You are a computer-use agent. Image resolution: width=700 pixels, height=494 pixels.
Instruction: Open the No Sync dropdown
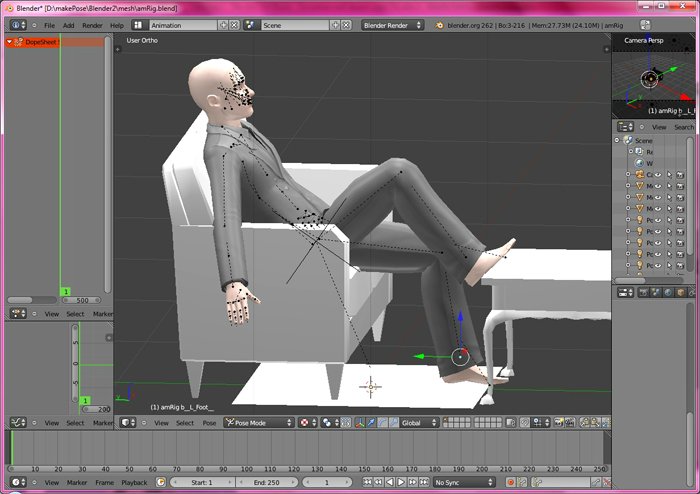(x=465, y=482)
